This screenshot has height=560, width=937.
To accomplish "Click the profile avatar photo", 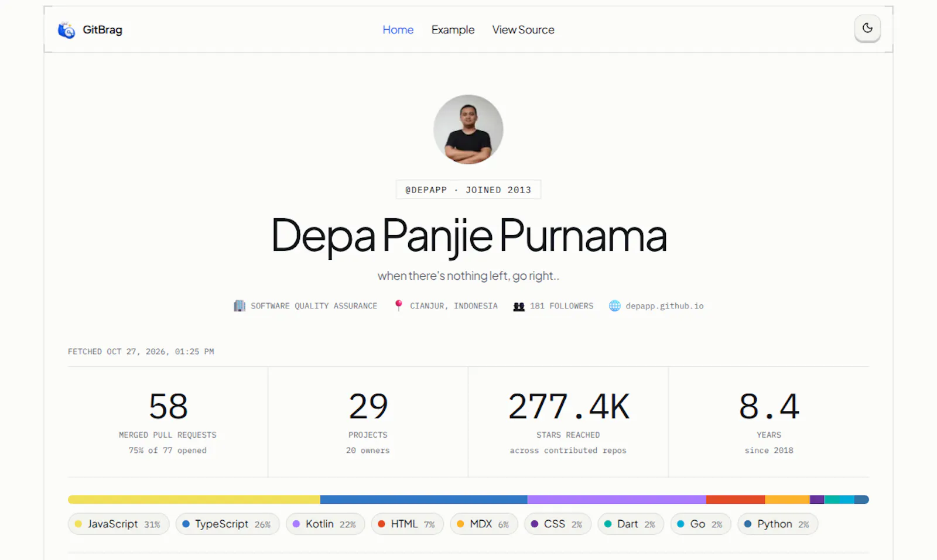I will pyautogui.click(x=468, y=129).
